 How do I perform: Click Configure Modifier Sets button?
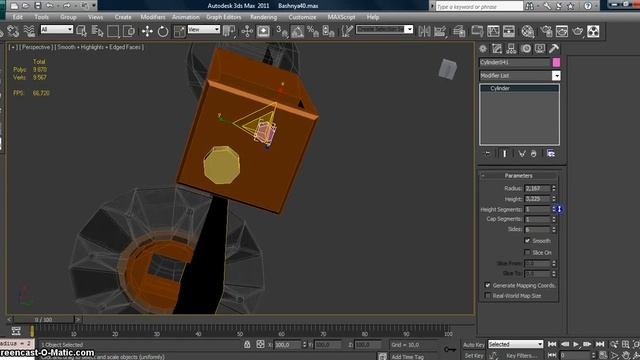tap(551, 153)
